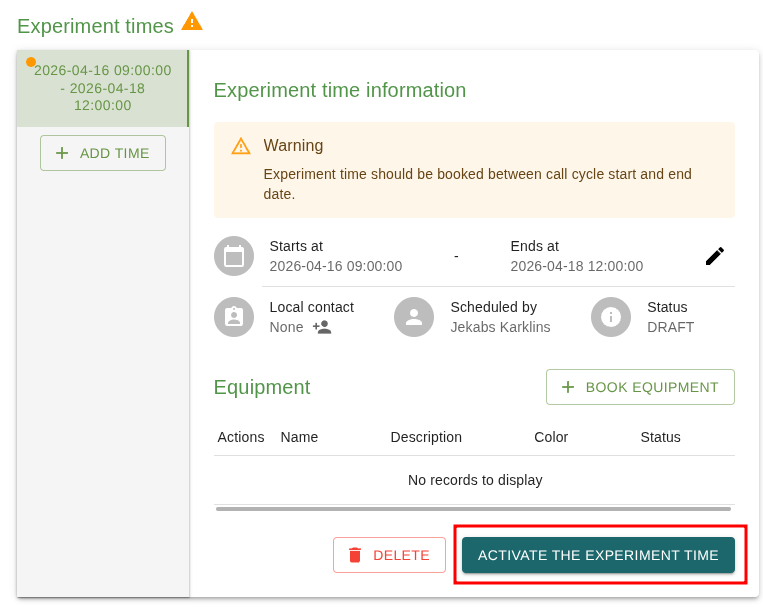Click the Description column header

click(x=426, y=437)
